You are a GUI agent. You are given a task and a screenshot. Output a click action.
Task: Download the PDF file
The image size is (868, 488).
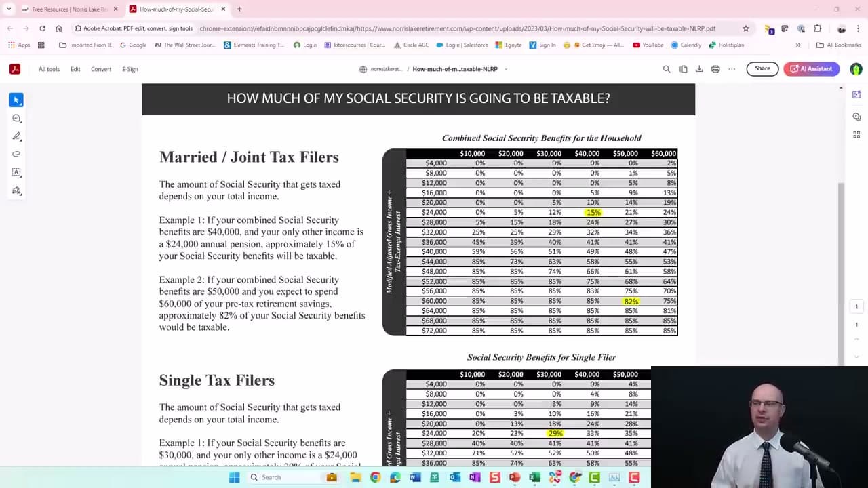699,68
